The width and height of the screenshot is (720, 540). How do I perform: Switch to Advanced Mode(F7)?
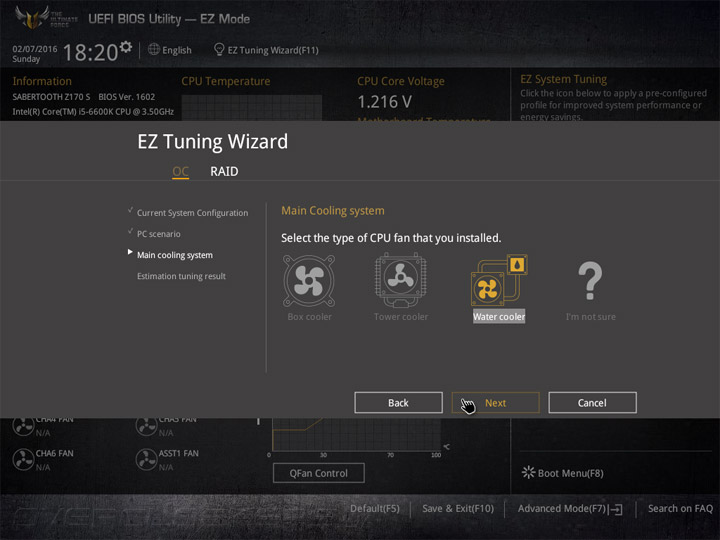[x=570, y=509]
